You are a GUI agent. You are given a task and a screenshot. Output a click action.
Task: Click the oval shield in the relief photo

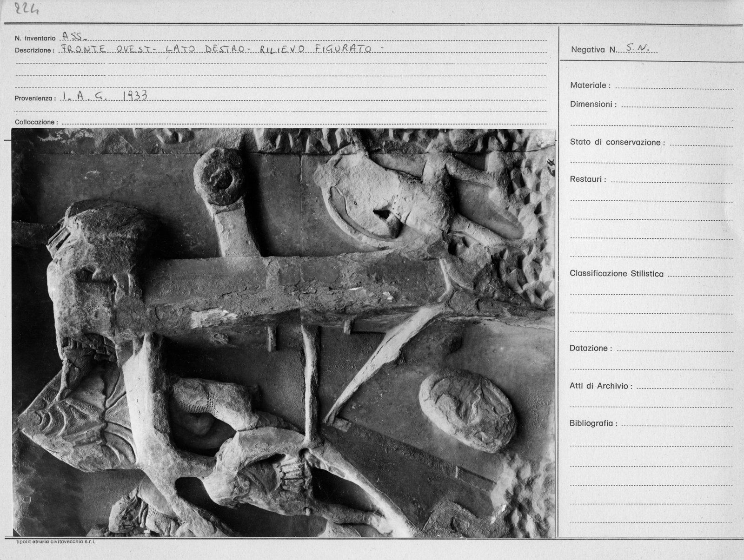click(x=468, y=410)
